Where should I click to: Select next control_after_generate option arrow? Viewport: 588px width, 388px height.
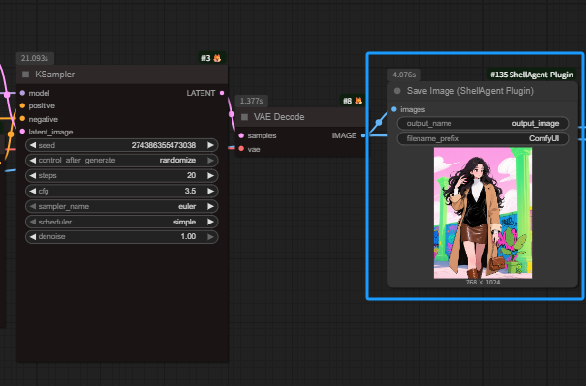coord(211,161)
